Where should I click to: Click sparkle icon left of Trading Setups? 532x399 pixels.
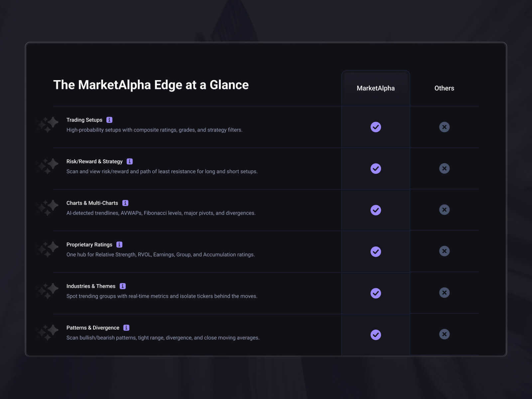click(48, 125)
